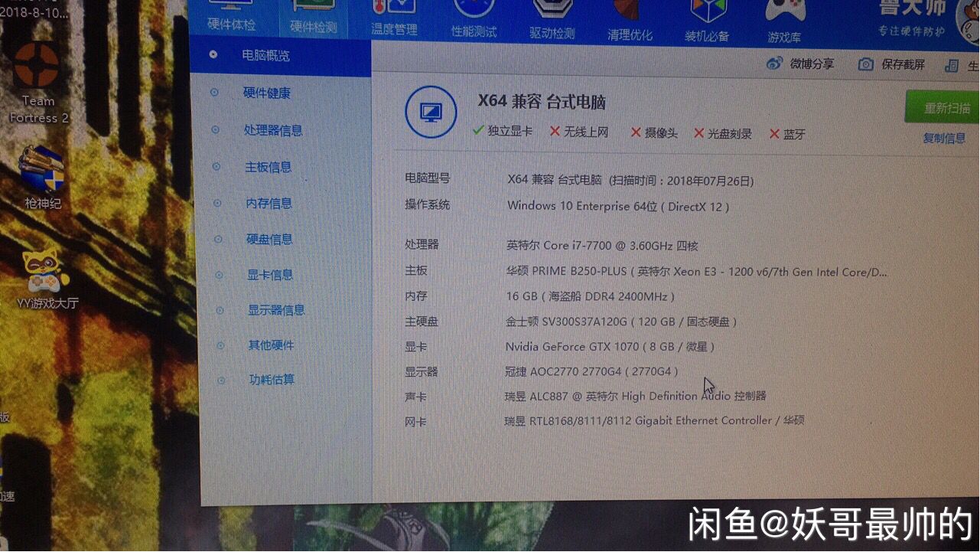Click the Windows 10 Enterprise operating system text
This screenshot has width=980, height=552.
click(618, 206)
